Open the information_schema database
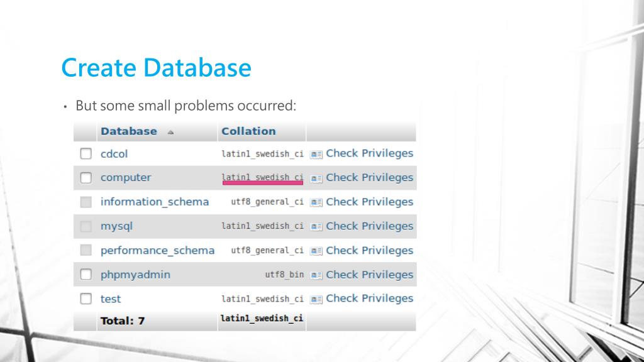Image resolution: width=644 pixels, height=362 pixels. (155, 202)
